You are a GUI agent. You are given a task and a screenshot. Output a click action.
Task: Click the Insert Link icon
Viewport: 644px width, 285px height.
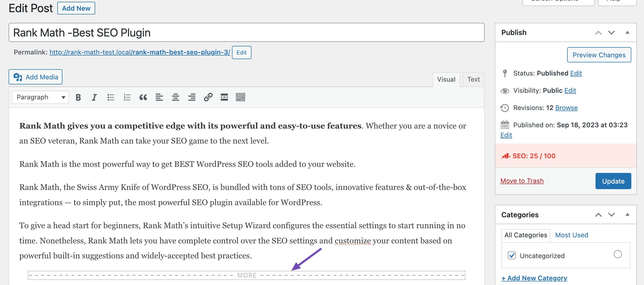pyautogui.click(x=208, y=97)
